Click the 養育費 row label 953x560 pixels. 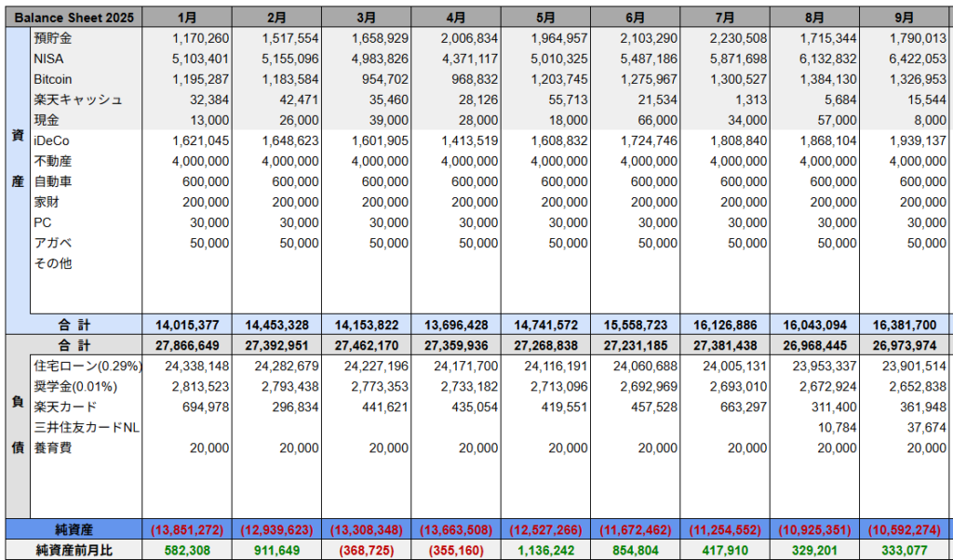point(52,447)
